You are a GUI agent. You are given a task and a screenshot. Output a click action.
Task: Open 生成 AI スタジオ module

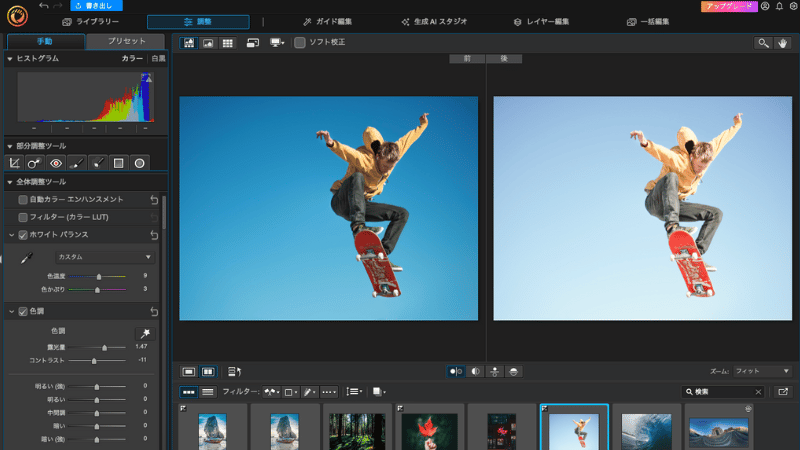point(434,22)
